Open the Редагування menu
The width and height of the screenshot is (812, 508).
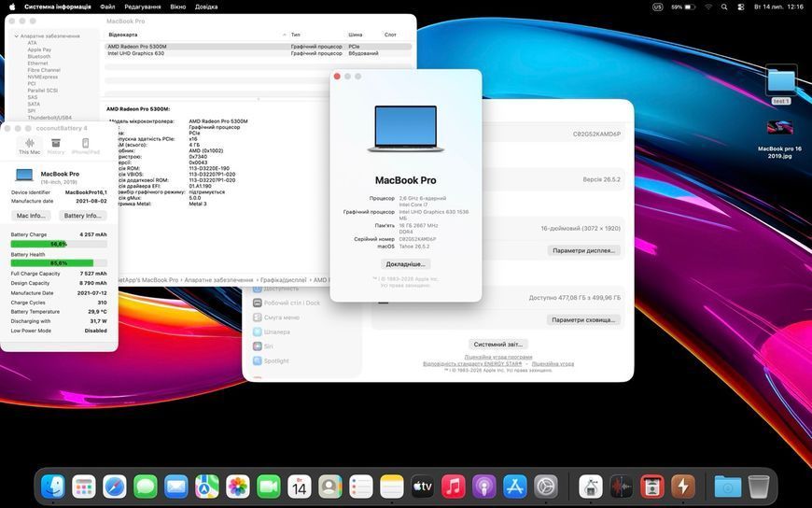(143, 7)
